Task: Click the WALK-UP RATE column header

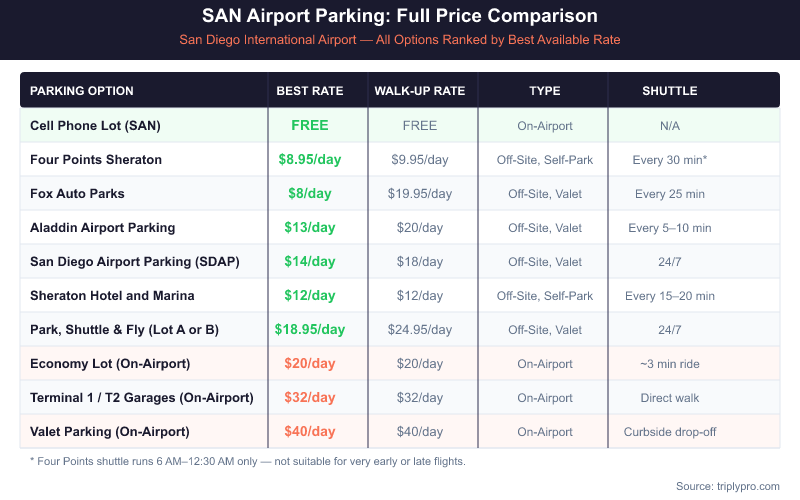Action: point(420,91)
